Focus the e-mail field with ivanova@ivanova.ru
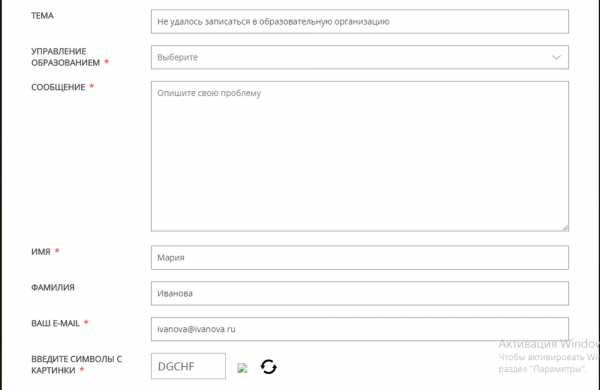The width and height of the screenshot is (600, 390). pos(360,329)
